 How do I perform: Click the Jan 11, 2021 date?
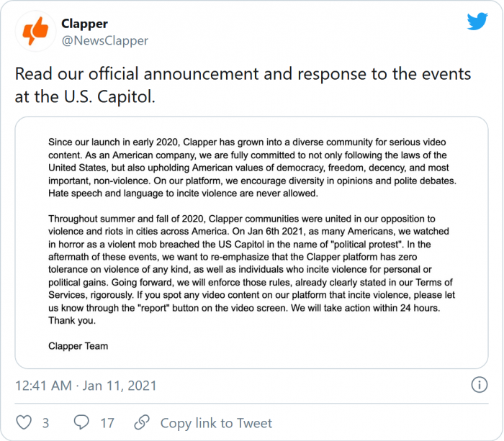[120, 386]
